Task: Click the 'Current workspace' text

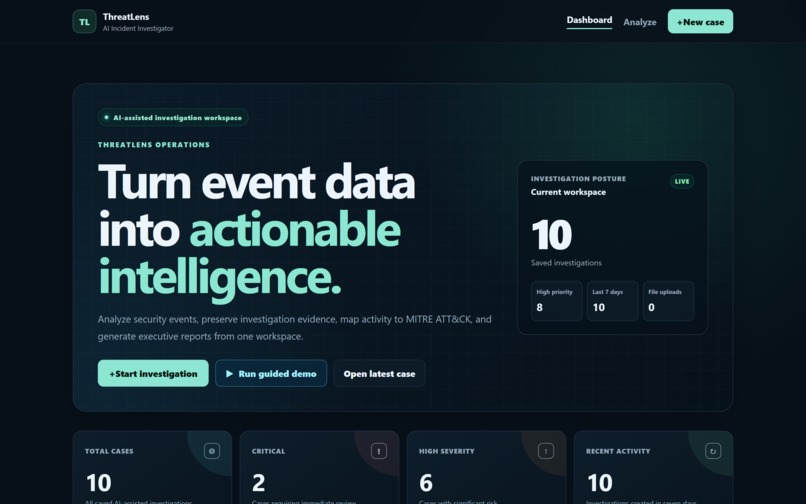Action: tap(568, 192)
